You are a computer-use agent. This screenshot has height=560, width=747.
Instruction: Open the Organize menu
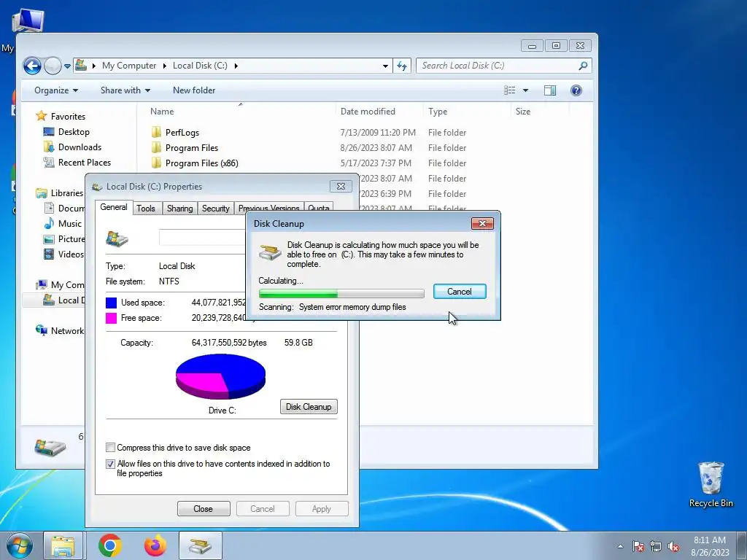[56, 90]
